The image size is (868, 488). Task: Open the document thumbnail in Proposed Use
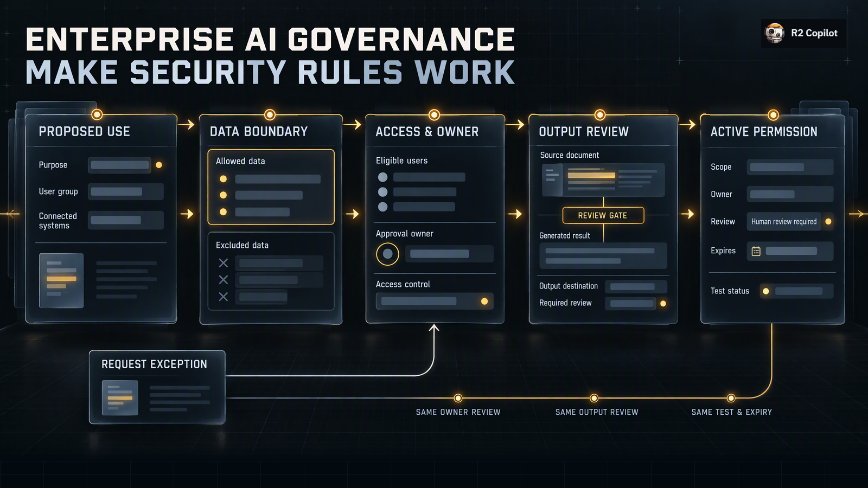[x=61, y=280]
